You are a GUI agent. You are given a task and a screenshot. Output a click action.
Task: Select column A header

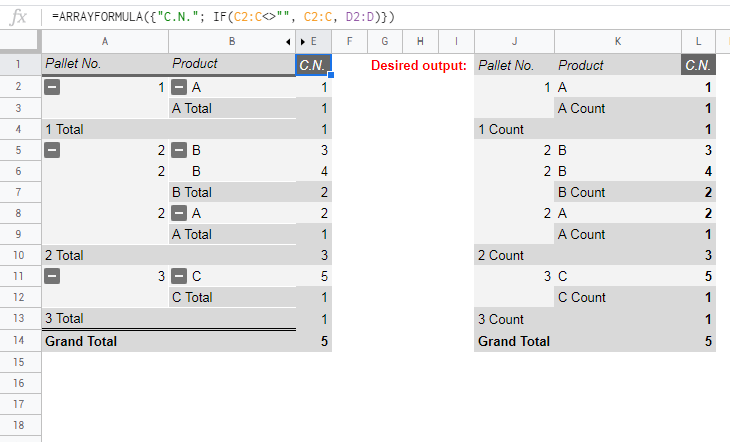(105, 41)
